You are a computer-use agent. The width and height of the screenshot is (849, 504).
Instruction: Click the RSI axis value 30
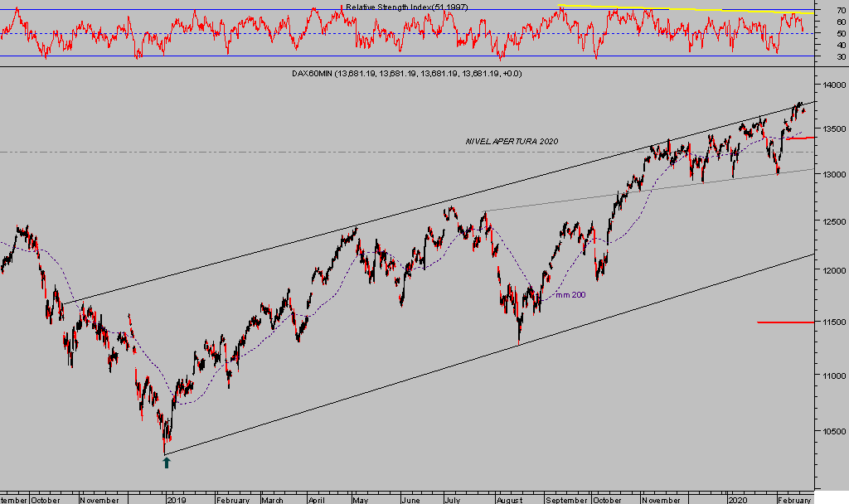tap(841, 57)
